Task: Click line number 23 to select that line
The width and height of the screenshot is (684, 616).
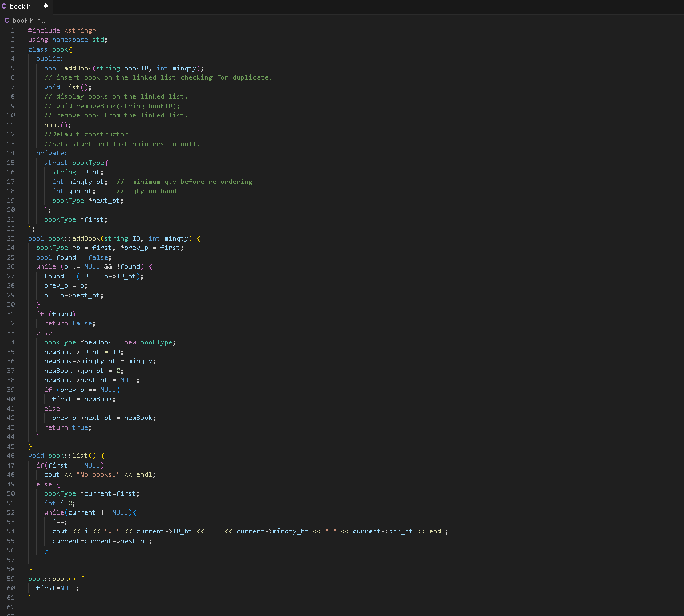Action: (x=11, y=238)
